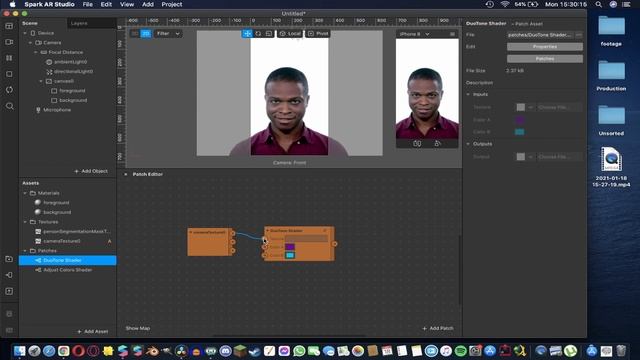Click Add Asset button
The height and width of the screenshot is (360, 640).
pyautogui.click(x=93, y=331)
